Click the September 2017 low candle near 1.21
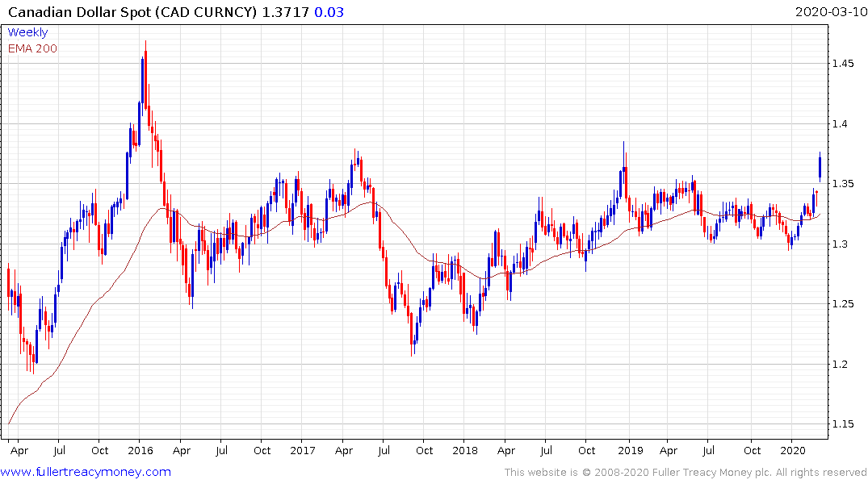 point(412,330)
